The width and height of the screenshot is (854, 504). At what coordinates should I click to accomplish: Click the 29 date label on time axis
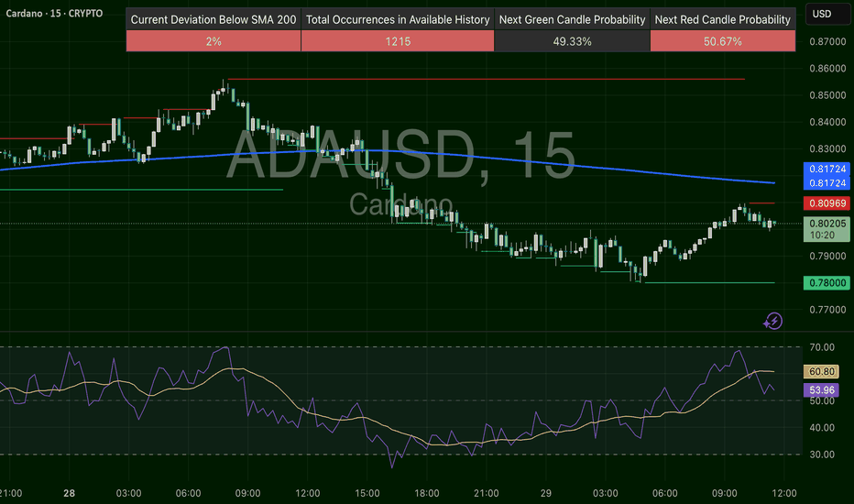(x=546, y=493)
